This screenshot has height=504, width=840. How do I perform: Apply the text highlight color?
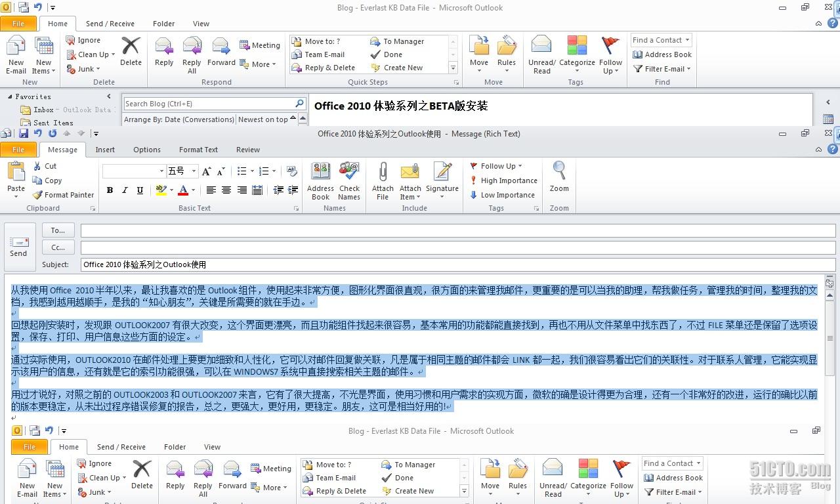click(161, 190)
